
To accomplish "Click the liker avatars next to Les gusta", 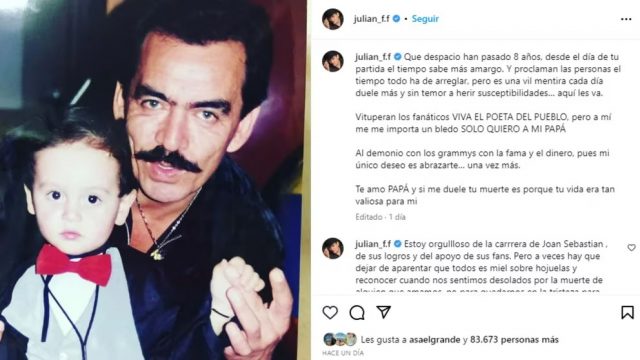I will [340, 339].
